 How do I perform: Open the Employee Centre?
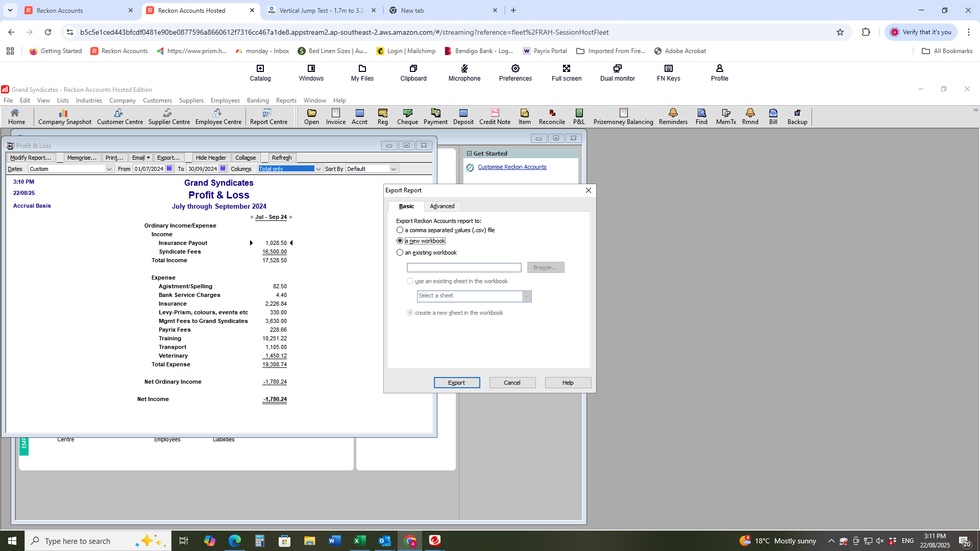[218, 116]
